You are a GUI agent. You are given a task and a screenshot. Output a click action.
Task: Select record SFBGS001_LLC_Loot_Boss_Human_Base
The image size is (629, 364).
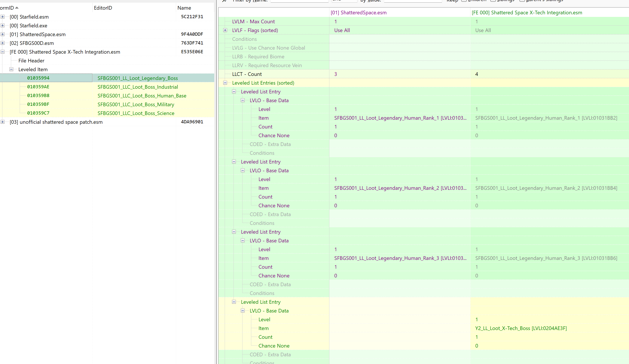tap(142, 96)
